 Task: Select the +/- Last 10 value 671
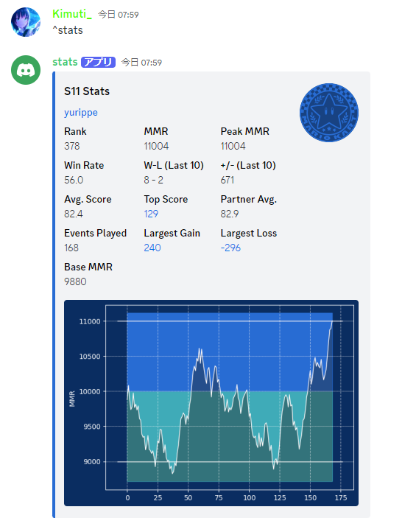tap(228, 180)
